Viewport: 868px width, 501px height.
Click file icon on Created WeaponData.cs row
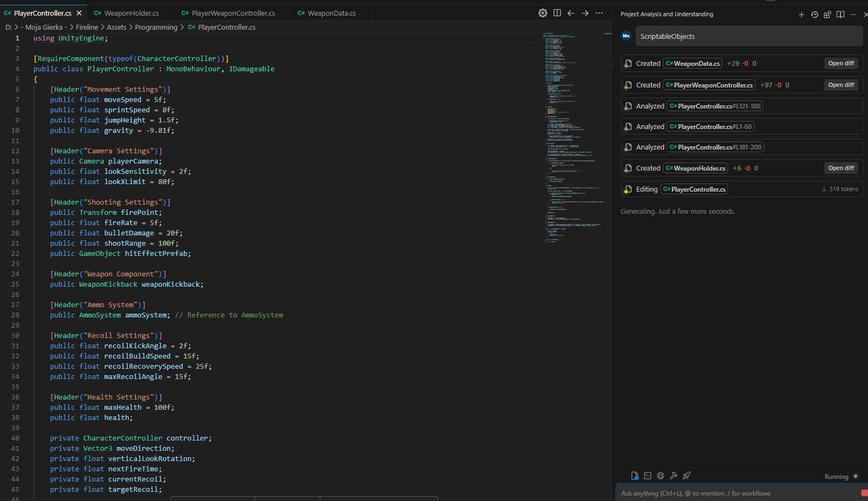point(628,64)
